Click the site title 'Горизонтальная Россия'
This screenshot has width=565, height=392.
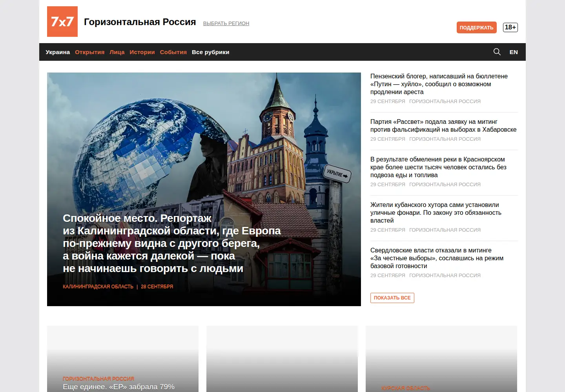[x=140, y=22]
